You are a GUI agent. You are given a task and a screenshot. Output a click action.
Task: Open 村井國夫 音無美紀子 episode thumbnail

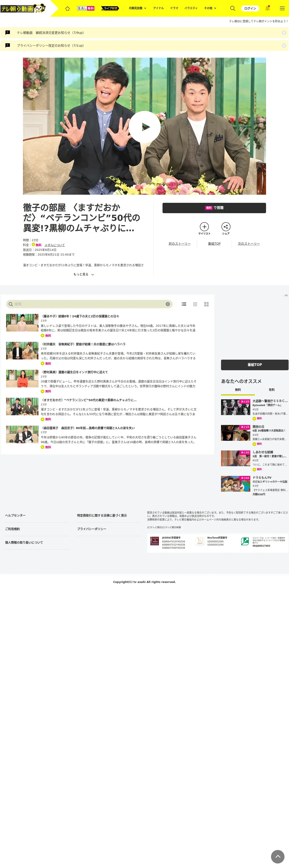click(22, 351)
